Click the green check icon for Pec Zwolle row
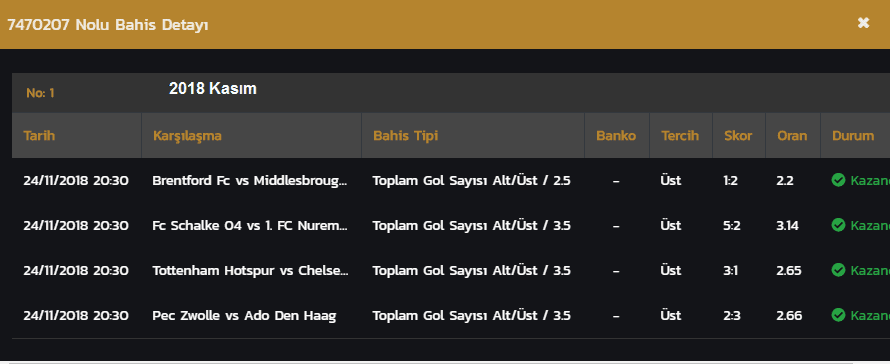Image resolution: width=890 pixels, height=364 pixels. pos(838,315)
